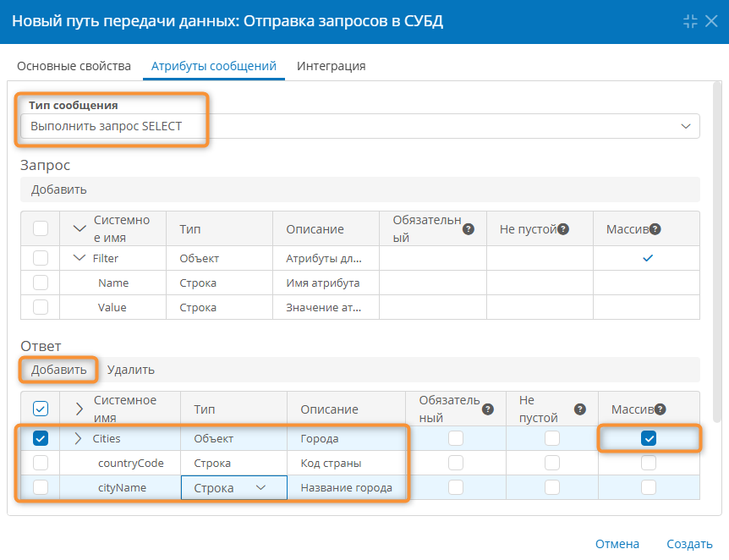Click help icon next to response Не пустой column
729x560 pixels.
click(580, 409)
